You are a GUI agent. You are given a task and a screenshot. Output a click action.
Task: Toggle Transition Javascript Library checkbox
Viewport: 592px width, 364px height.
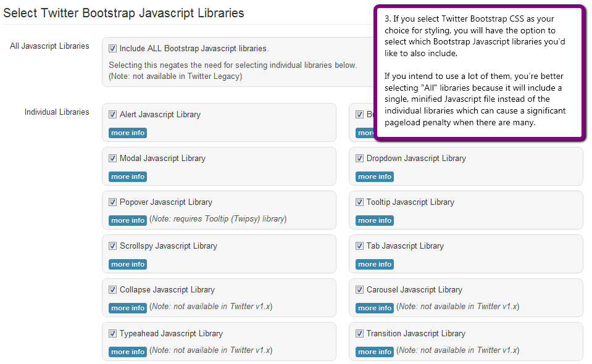pos(359,333)
